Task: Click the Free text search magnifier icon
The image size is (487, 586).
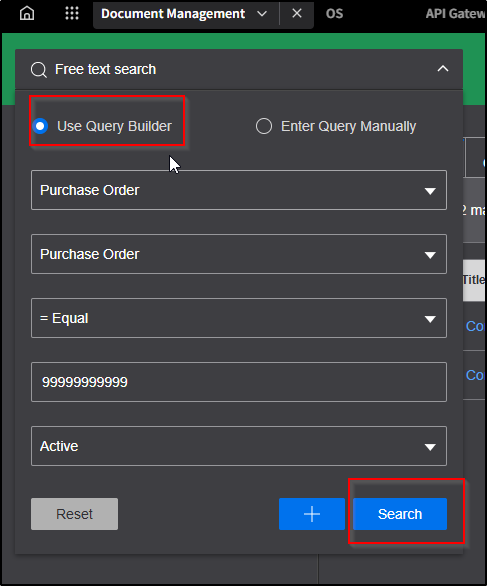Action: [39, 70]
